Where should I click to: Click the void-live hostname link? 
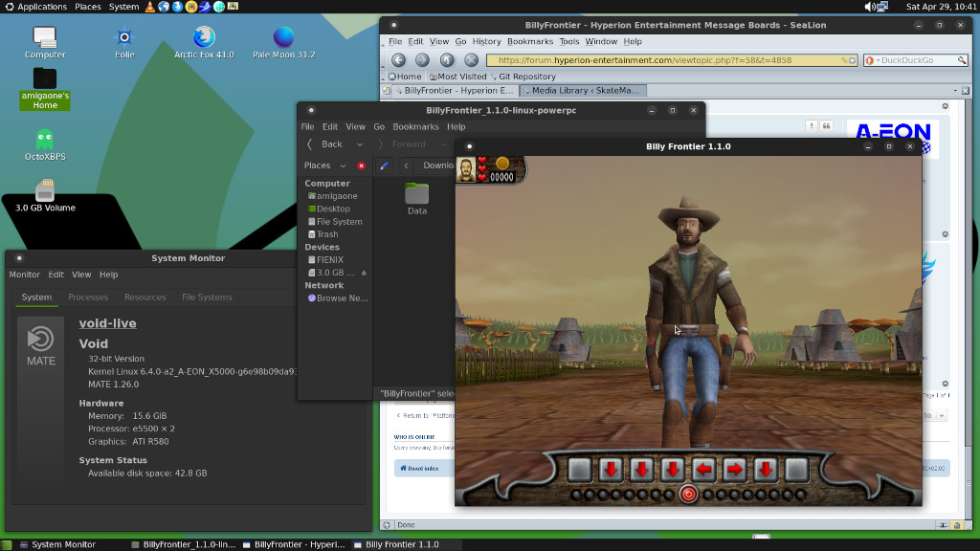[107, 323]
